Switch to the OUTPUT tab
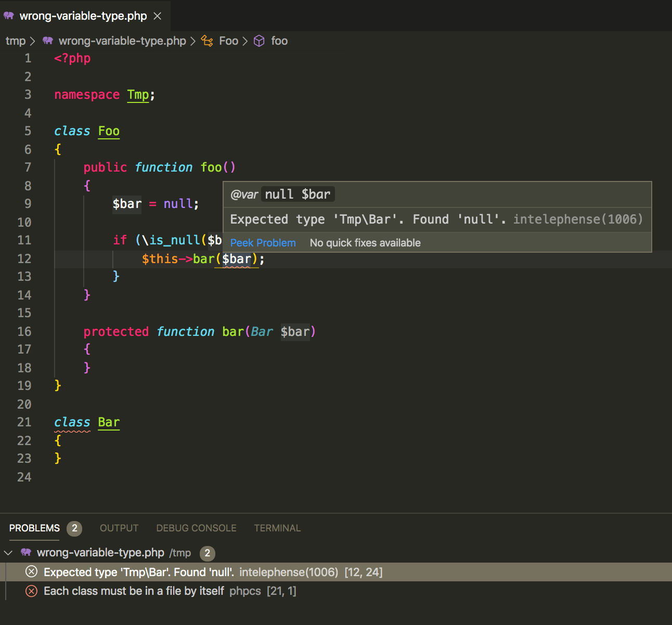 [x=119, y=528]
